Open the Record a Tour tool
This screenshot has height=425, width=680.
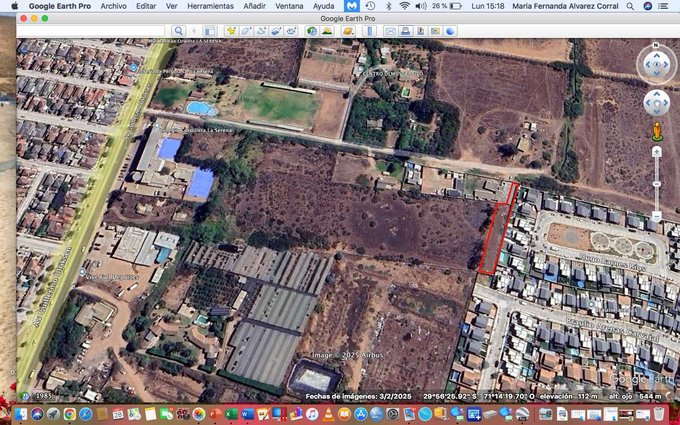point(291,31)
